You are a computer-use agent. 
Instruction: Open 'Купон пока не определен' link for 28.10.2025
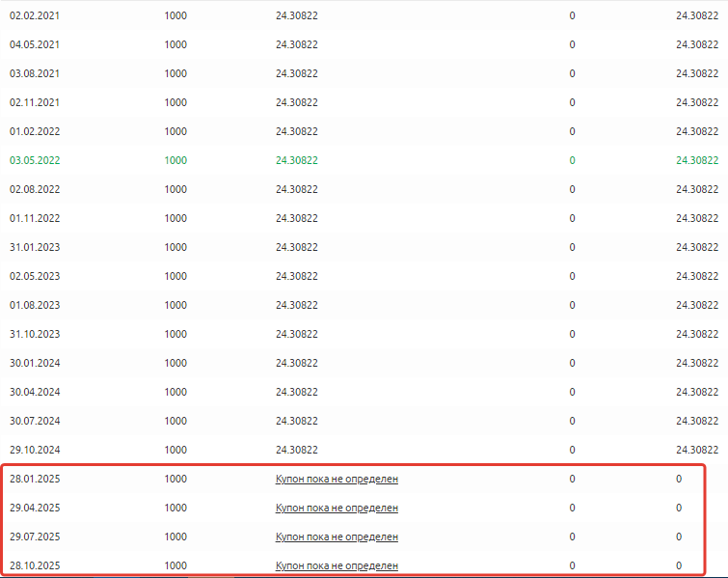(337, 565)
